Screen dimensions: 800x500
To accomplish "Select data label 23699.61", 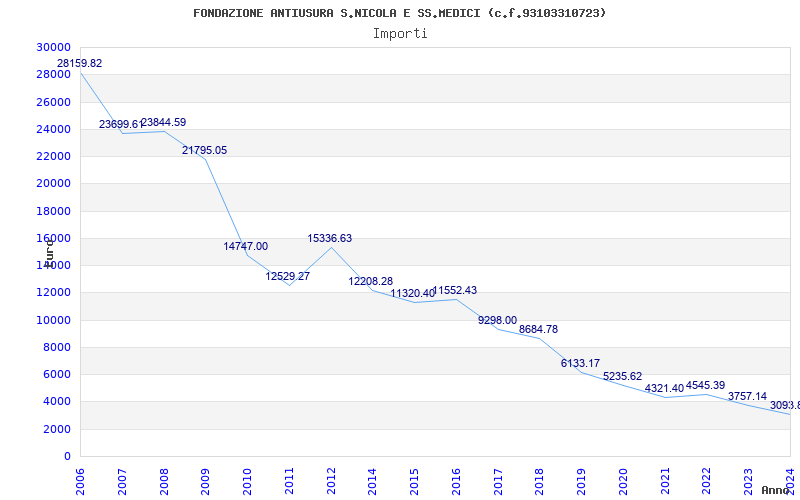I will 121,124.
